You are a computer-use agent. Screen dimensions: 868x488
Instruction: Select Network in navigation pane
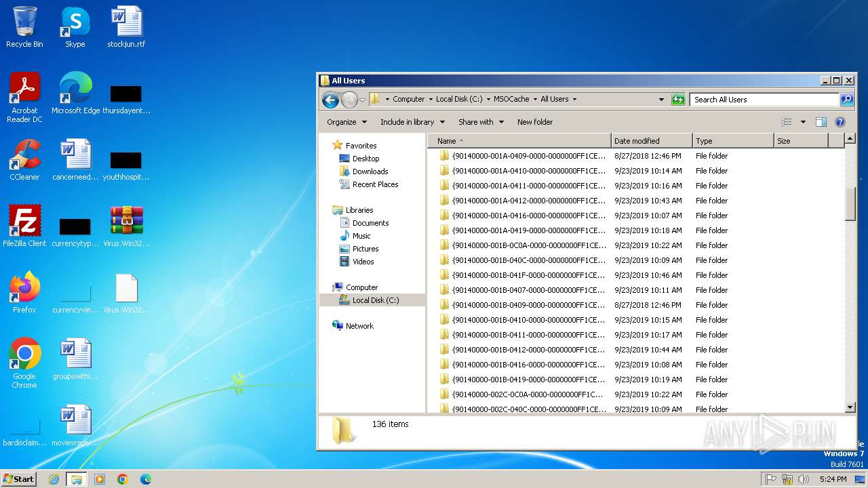point(359,326)
